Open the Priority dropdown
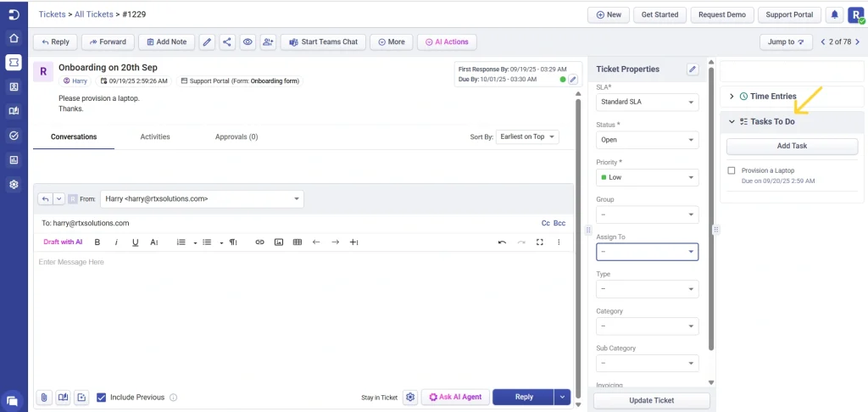 pyautogui.click(x=648, y=177)
